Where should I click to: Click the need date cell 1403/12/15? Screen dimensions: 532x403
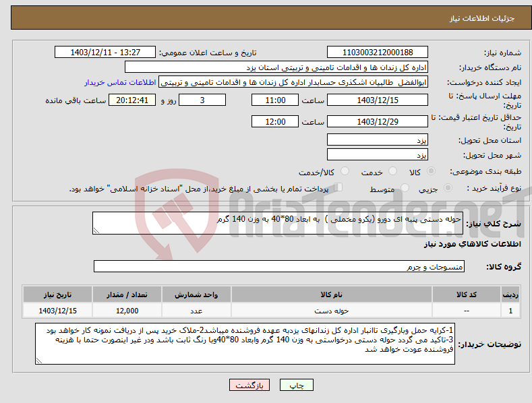click(57, 311)
